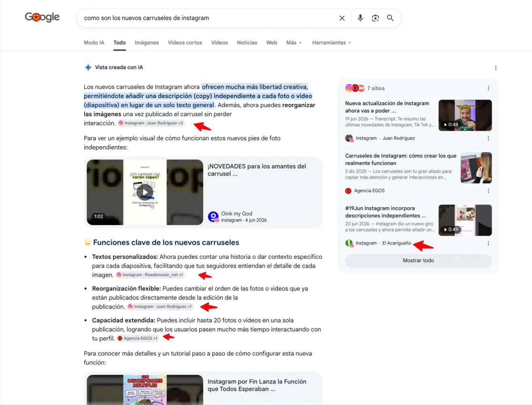Play the El Acarigueño video thumbnail
This screenshot has width=532, height=405.
(465, 220)
